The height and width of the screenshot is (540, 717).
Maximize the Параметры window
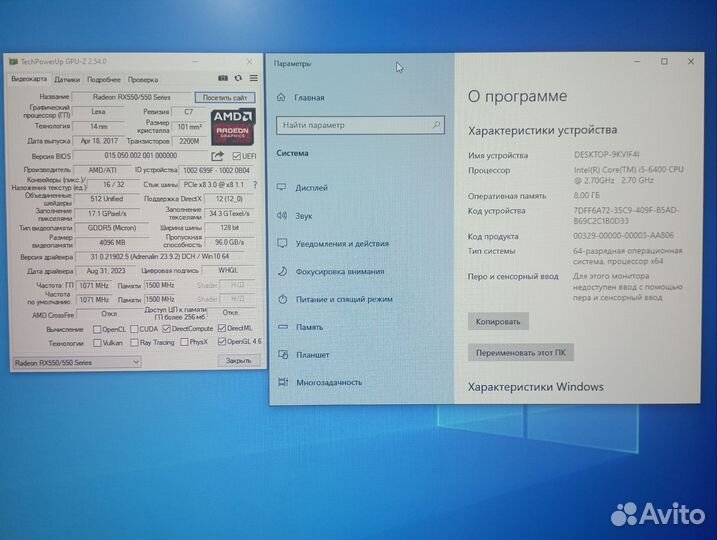pos(664,61)
